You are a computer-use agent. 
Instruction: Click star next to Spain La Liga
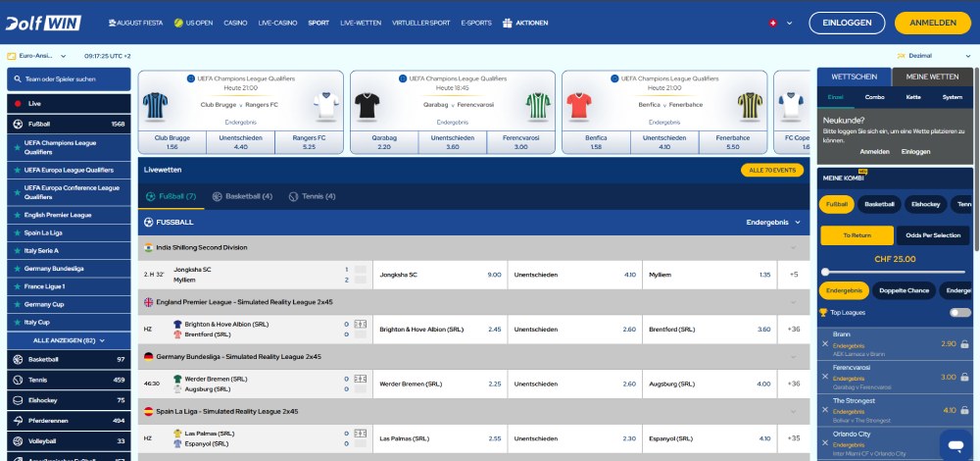tap(17, 232)
